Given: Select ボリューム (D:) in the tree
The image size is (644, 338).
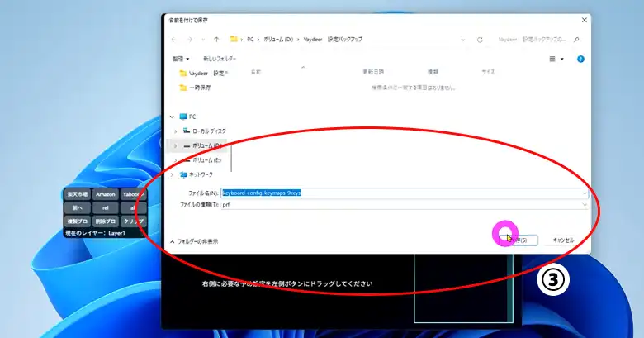Looking at the screenshot, I should pyautogui.click(x=202, y=145).
